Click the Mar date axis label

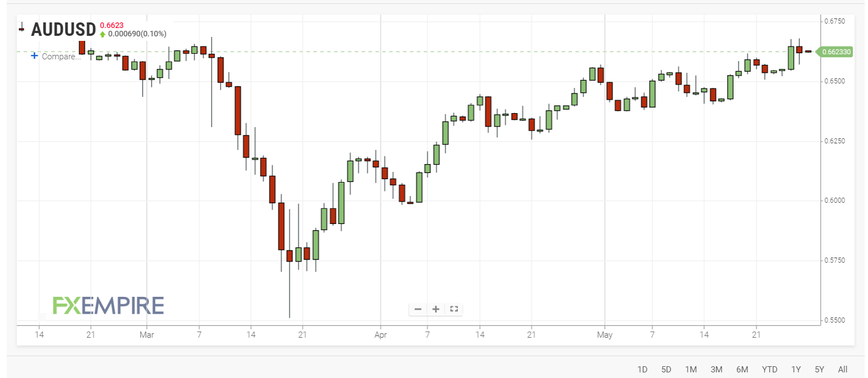[x=147, y=335]
